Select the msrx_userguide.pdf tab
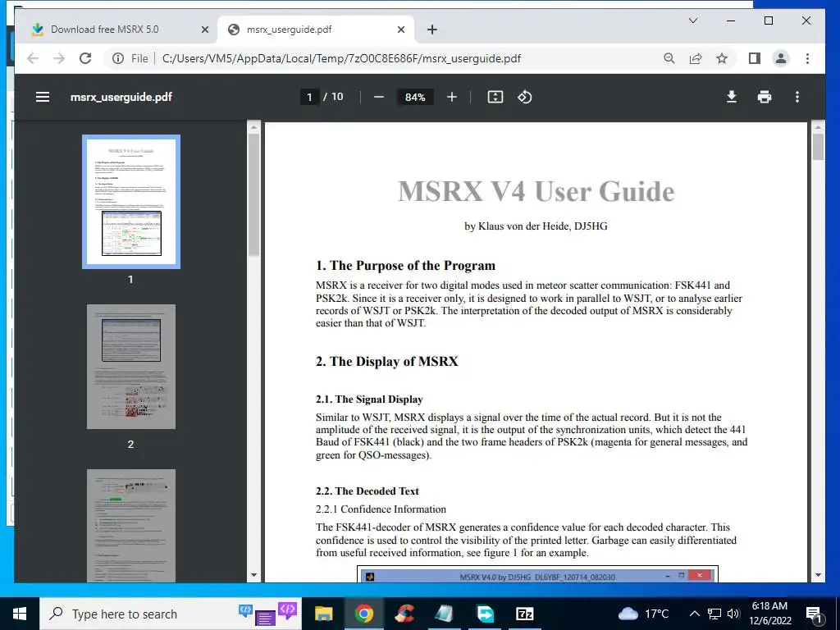 click(x=316, y=30)
